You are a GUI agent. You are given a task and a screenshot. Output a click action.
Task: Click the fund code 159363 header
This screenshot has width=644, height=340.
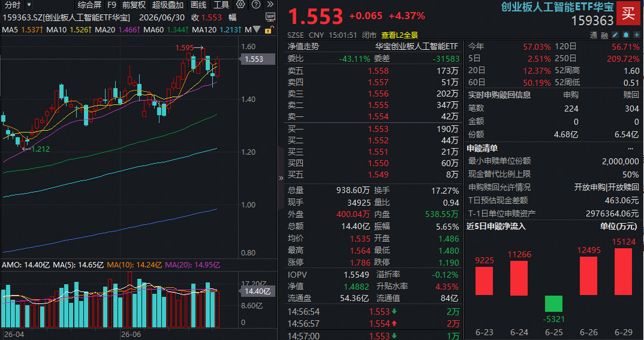pos(592,21)
